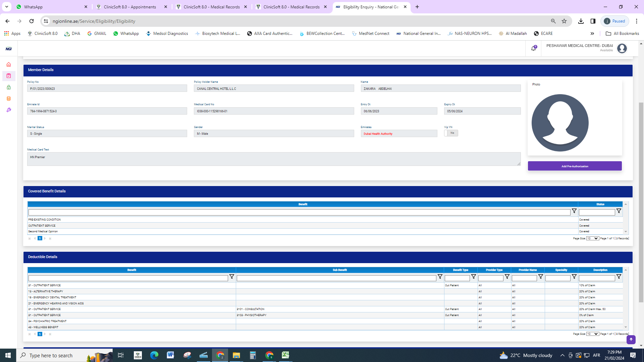Click Add Pre-Authorization button

click(x=575, y=166)
